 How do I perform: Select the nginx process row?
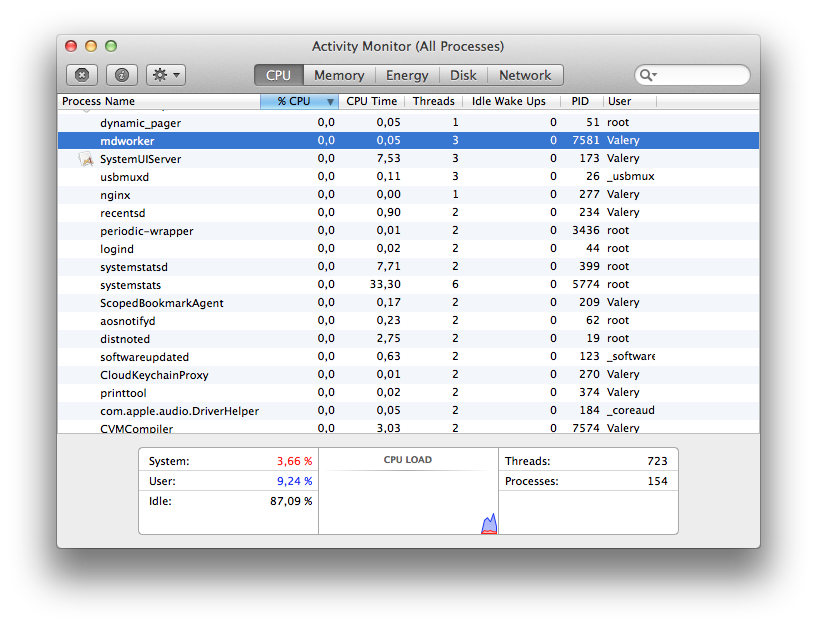tap(408, 195)
